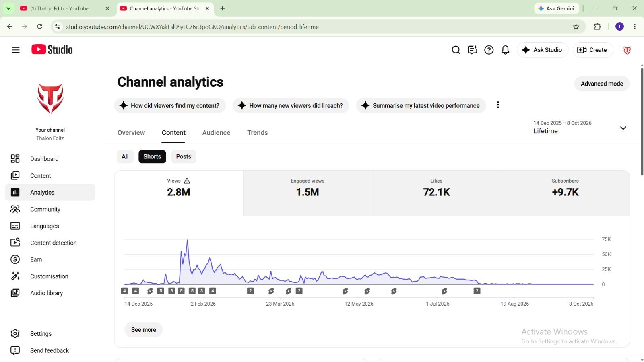
Task: Click the YouTube Studio logo
Action: [52, 50]
